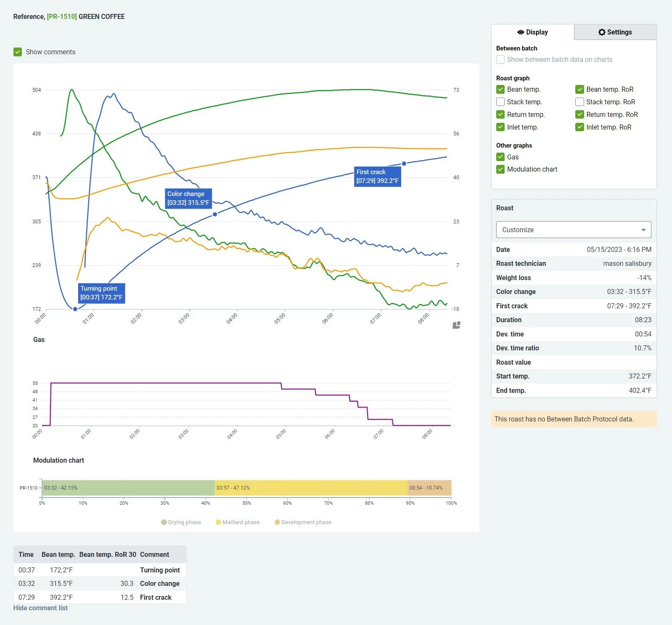Click the Weight loss value -14%
The width and height of the screenshot is (672, 625).
(644, 278)
